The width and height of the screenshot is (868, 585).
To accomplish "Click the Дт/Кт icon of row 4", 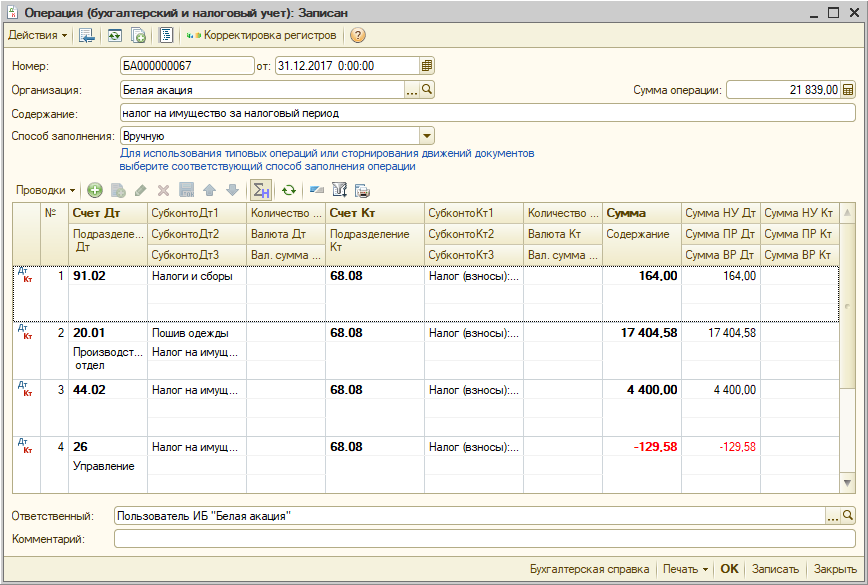I will [25, 446].
